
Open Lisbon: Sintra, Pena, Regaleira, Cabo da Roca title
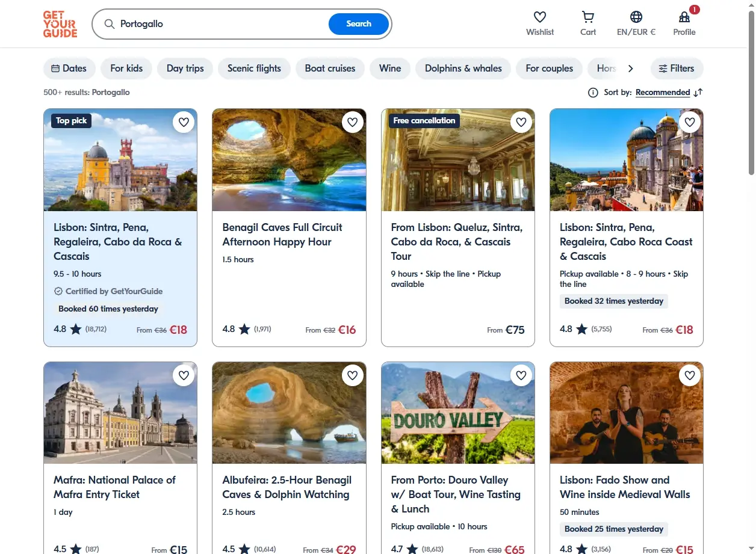tap(118, 242)
